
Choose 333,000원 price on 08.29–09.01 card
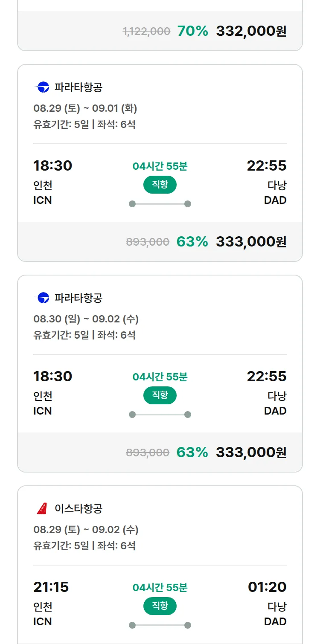pos(251,242)
